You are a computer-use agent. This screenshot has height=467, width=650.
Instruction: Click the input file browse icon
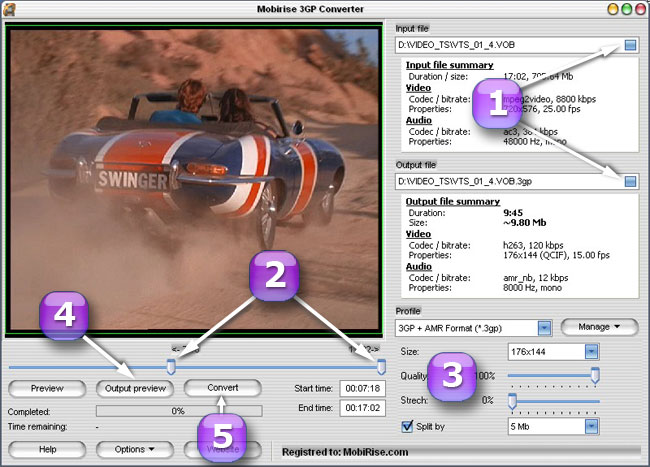point(630,45)
